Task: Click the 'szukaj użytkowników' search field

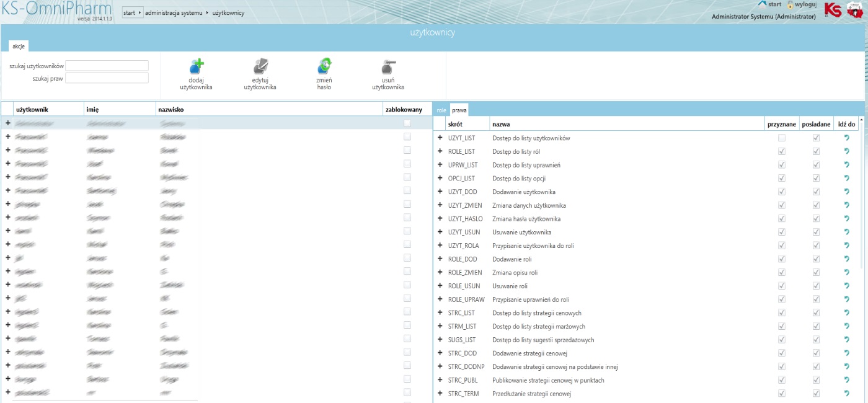Action: click(107, 66)
